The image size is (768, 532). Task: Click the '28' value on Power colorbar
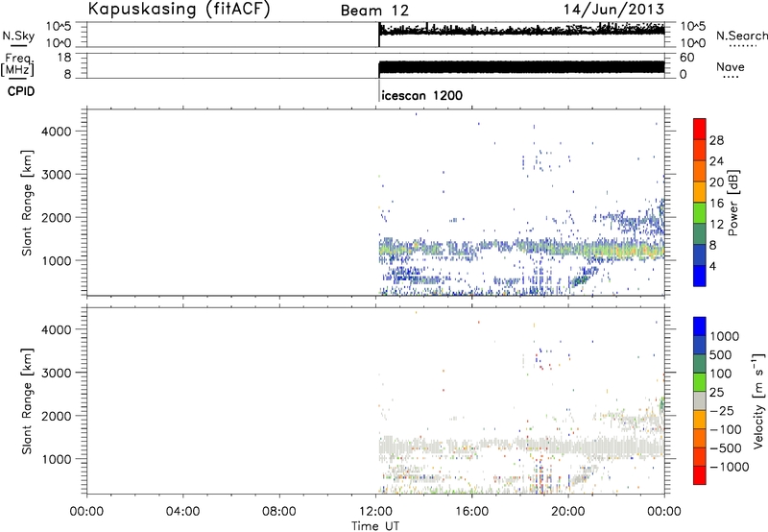716,140
